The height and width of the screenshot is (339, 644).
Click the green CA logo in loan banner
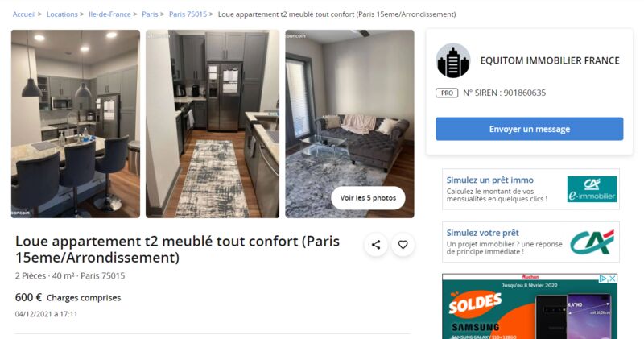coord(592,242)
